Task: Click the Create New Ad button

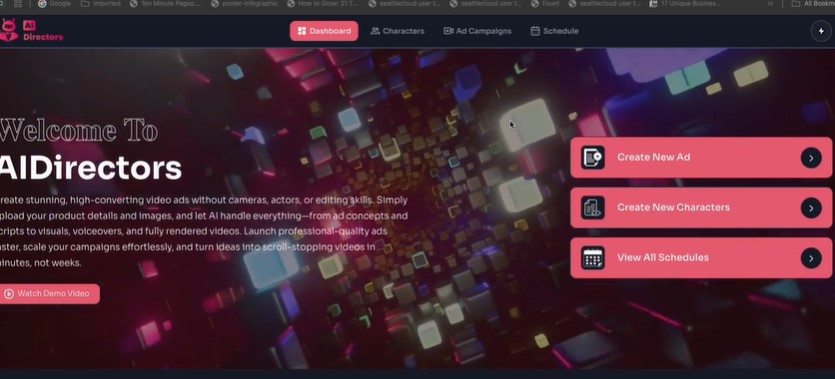Action: 701,158
